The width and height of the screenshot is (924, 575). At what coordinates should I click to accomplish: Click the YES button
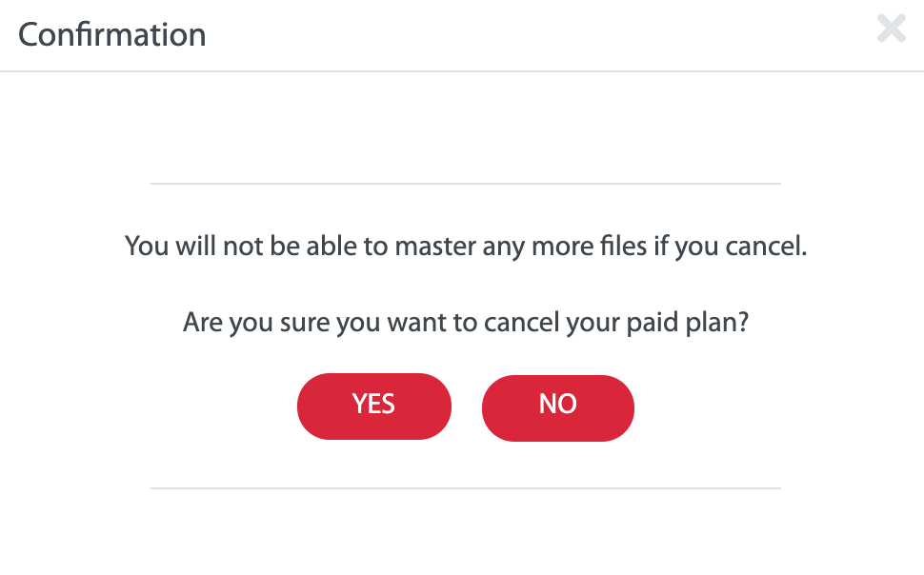[x=374, y=406]
